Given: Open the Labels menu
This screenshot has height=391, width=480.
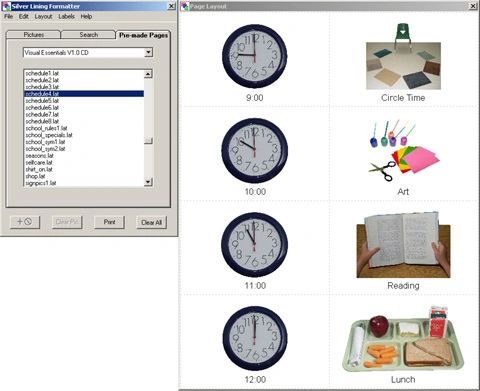Looking at the screenshot, I should click(66, 16).
